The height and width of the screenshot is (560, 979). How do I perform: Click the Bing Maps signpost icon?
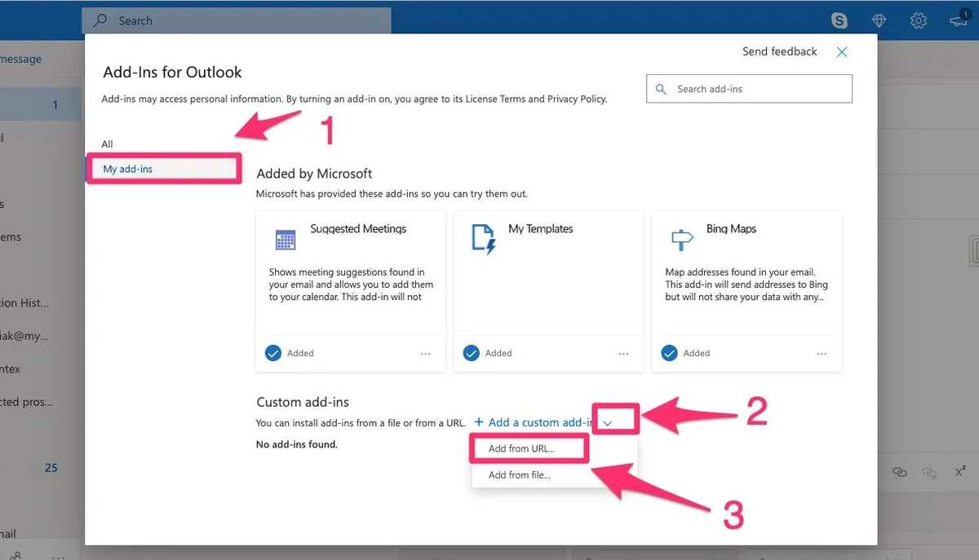[681, 239]
